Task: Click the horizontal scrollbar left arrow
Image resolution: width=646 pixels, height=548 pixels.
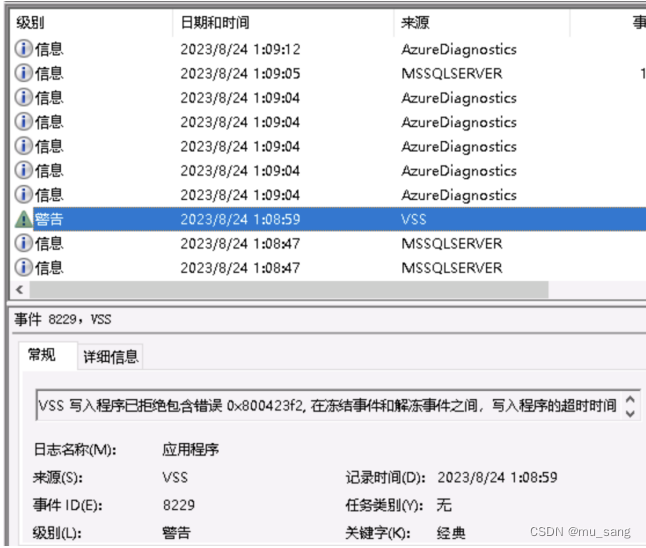Action: pos(19,290)
